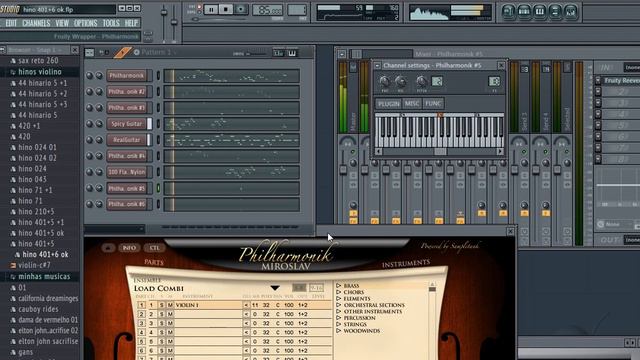The width and height of the screenshot is (640, 360).
Task: Toggle the Philha..onik #5 channel select LED
Action: (x=158, y=188)
